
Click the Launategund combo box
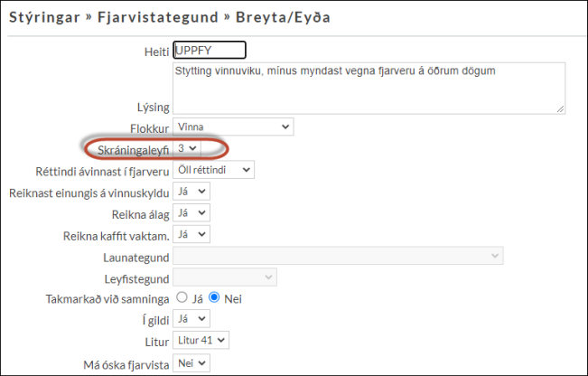[x=337, y=256]
